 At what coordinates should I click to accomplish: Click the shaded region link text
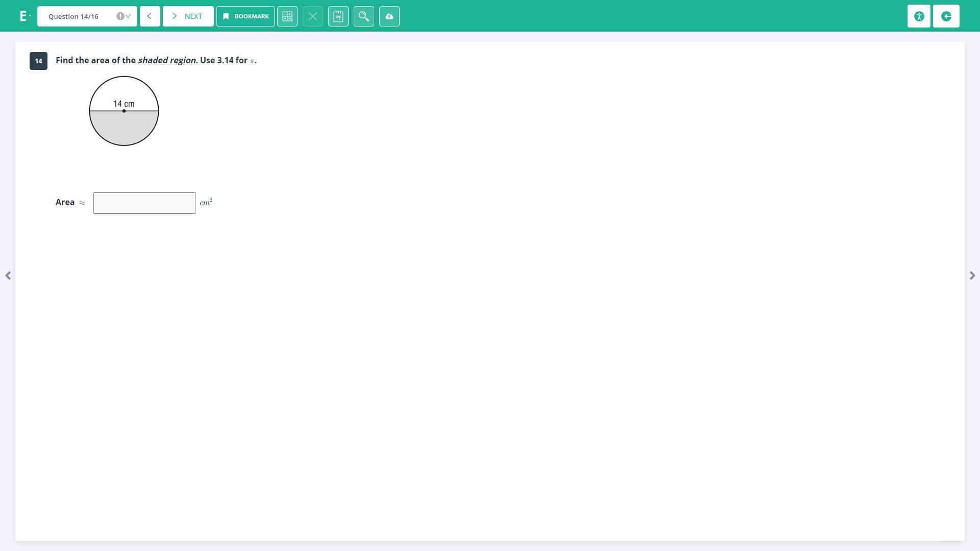(166, 60)
